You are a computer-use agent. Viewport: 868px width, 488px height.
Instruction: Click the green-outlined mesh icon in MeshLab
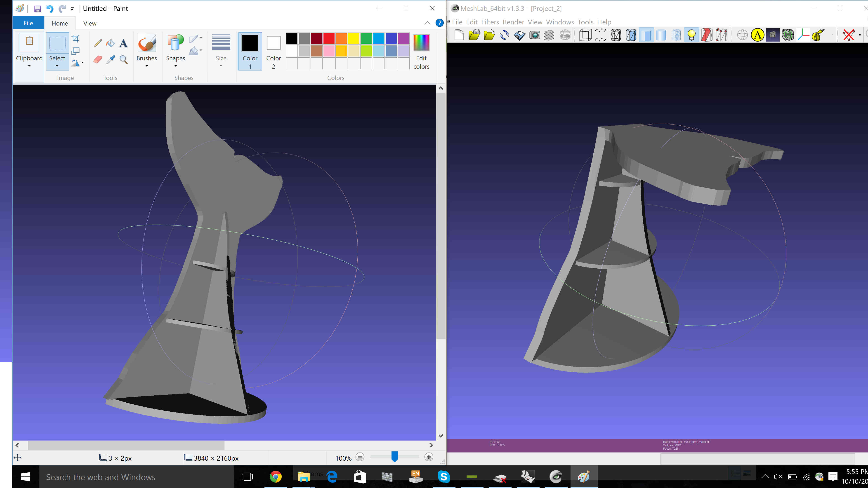click(x=788, y=35)
